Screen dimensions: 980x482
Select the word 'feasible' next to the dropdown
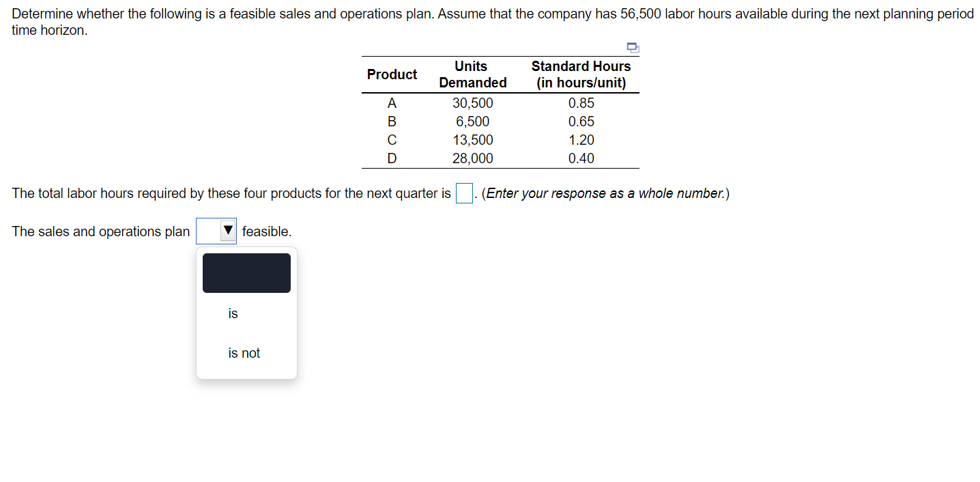(x=268, y=231)
